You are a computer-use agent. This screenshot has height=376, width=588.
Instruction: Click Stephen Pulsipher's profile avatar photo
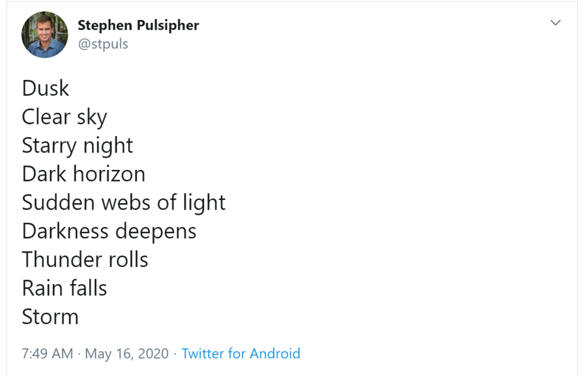(45, 34)
